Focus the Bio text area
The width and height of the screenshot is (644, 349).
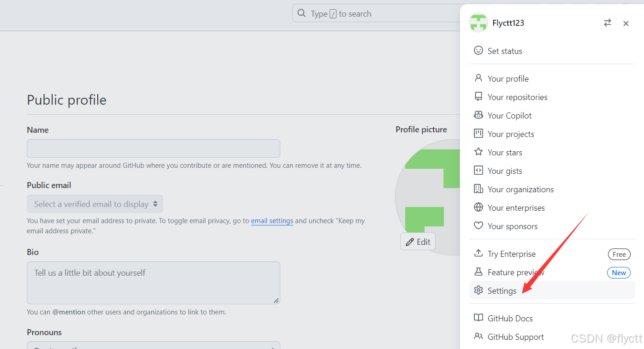pyautogui.click(x=154, y=283)
